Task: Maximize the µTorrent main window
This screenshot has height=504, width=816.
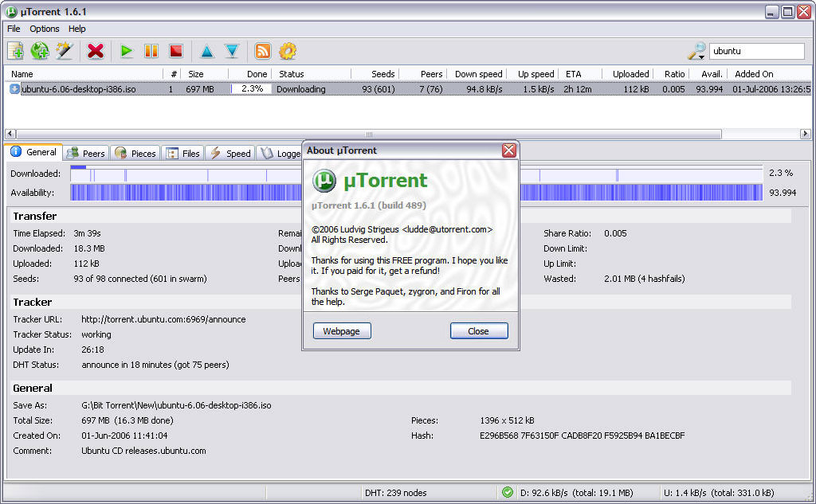Action: coord(788,11)
